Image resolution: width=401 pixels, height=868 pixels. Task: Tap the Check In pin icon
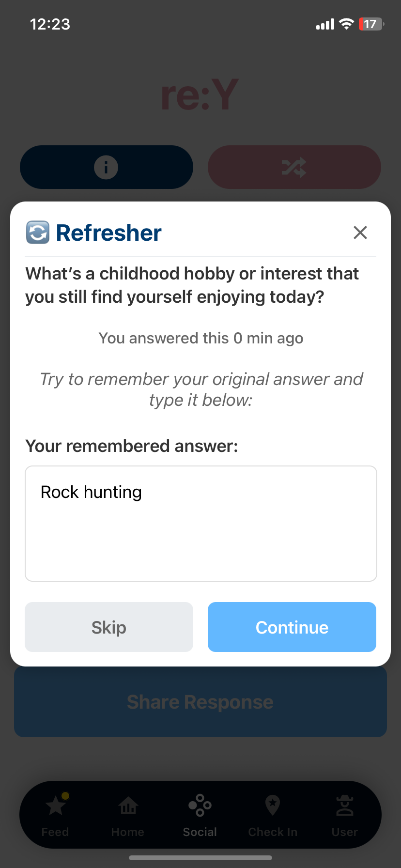point(272,806)
